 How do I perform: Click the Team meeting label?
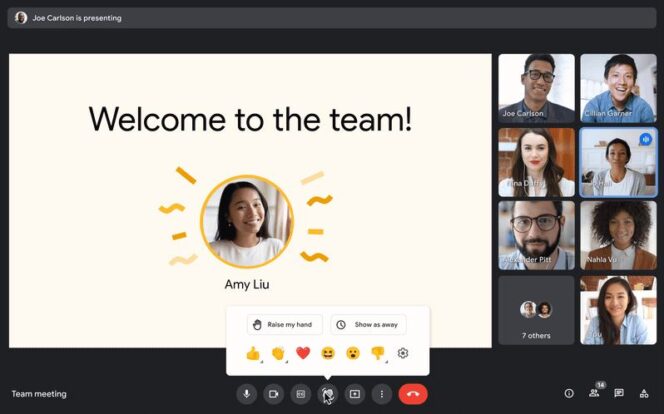coord(39,394)
